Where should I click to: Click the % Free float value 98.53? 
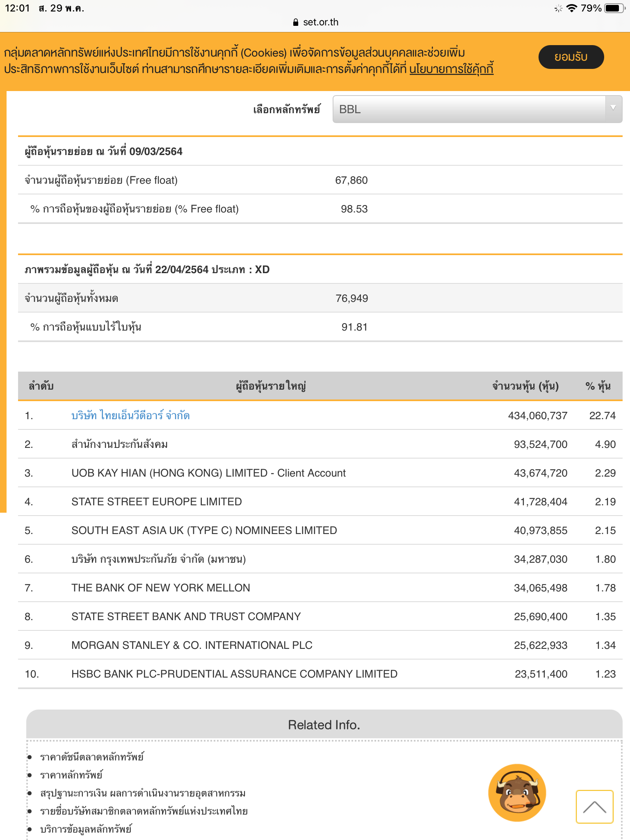(x=354, y=209)
